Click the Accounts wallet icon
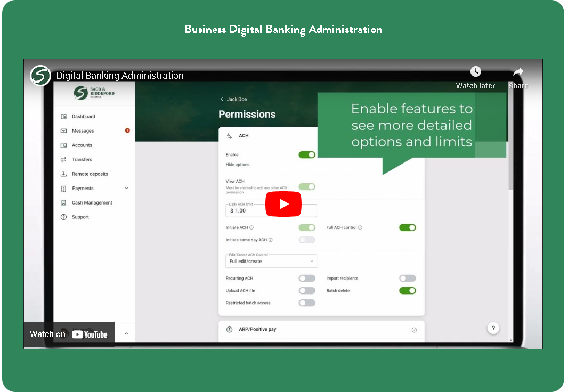 (x=63, y=145)
